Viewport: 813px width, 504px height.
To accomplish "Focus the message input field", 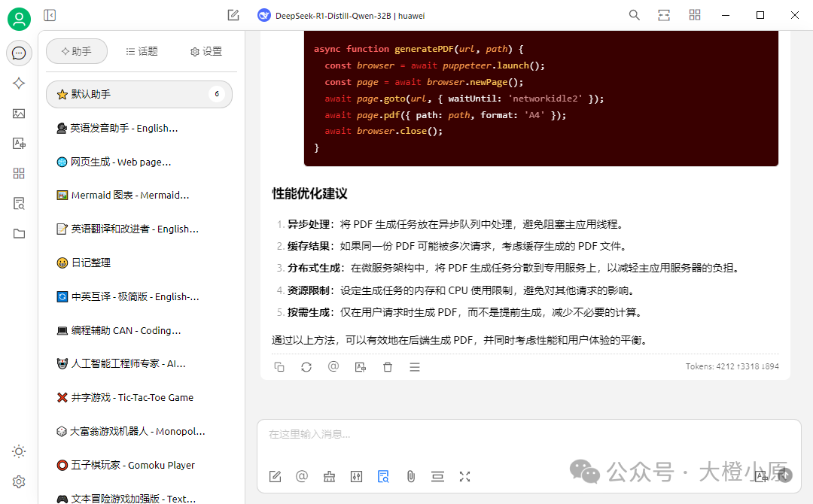I will [x=529, y=434].
